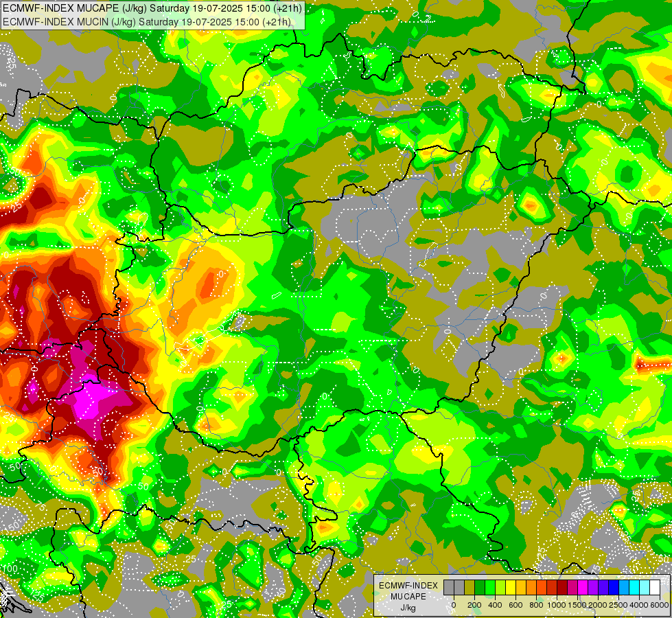
Task: Click the MUCIN title line at top
Action: 147,21
